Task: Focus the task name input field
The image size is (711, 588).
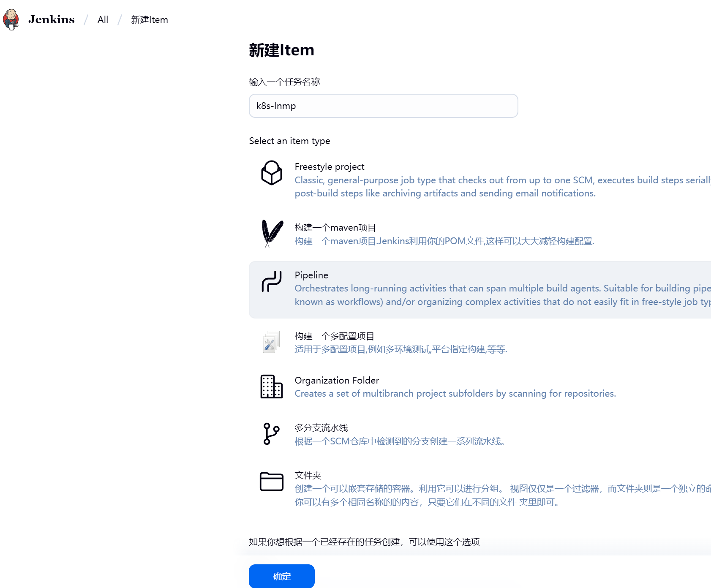Action: tap(383, 106)
